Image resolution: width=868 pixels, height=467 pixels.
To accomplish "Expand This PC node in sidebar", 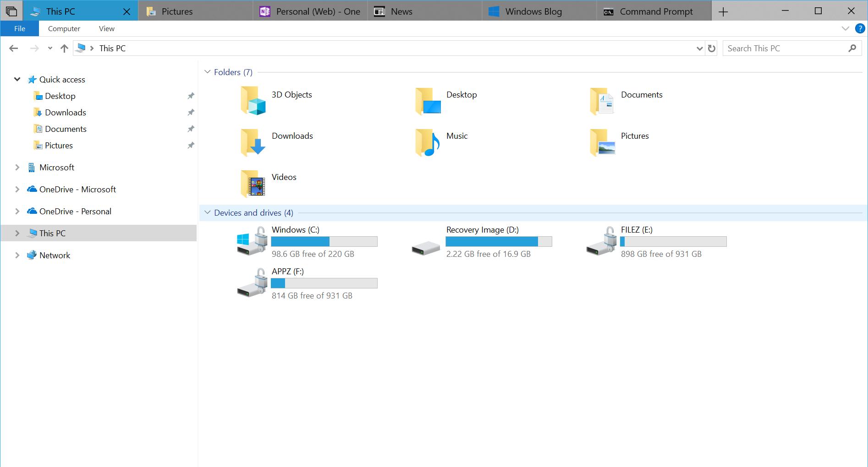I will coord(17,233).
